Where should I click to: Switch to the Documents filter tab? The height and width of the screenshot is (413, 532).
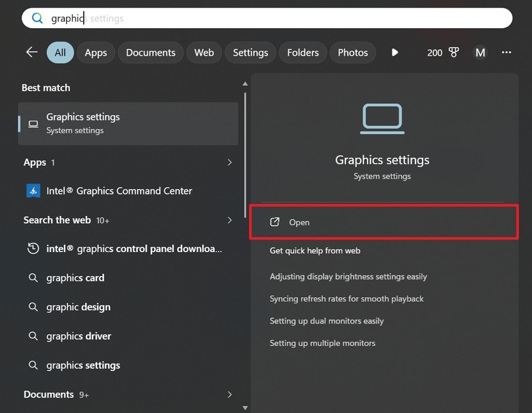pos(151,53)
